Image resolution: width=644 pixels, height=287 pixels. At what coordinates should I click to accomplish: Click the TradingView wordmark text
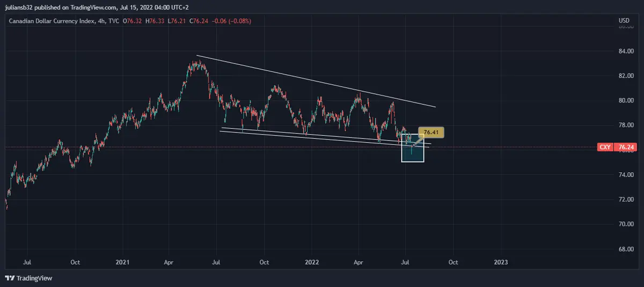(x=33, y=278)
